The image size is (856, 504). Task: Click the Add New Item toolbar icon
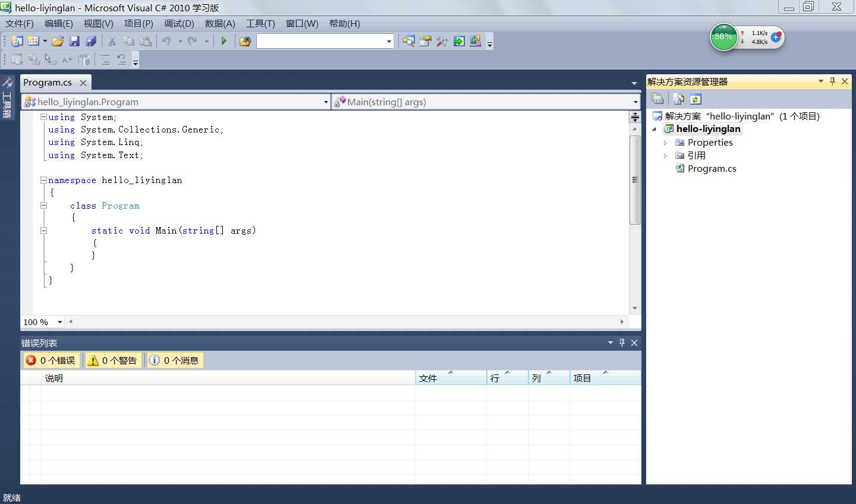pyautogui.click(x=34, y=41)
